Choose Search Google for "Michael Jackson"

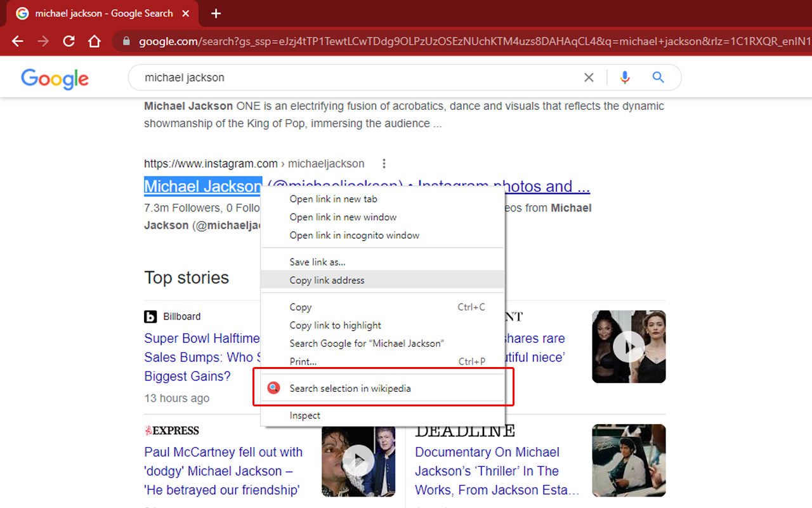[x=383, y=343]
